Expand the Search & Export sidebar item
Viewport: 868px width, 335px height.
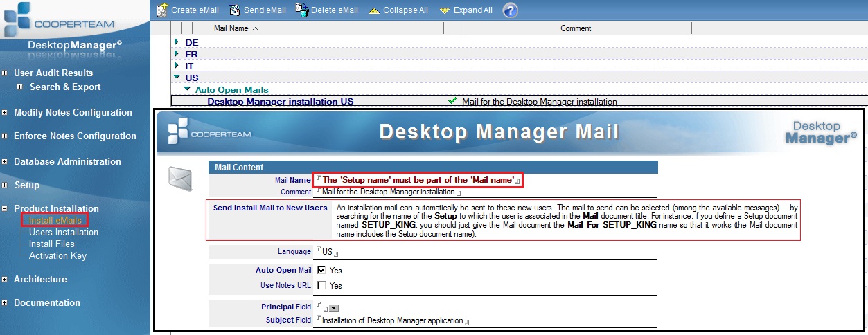click(20, 87)
